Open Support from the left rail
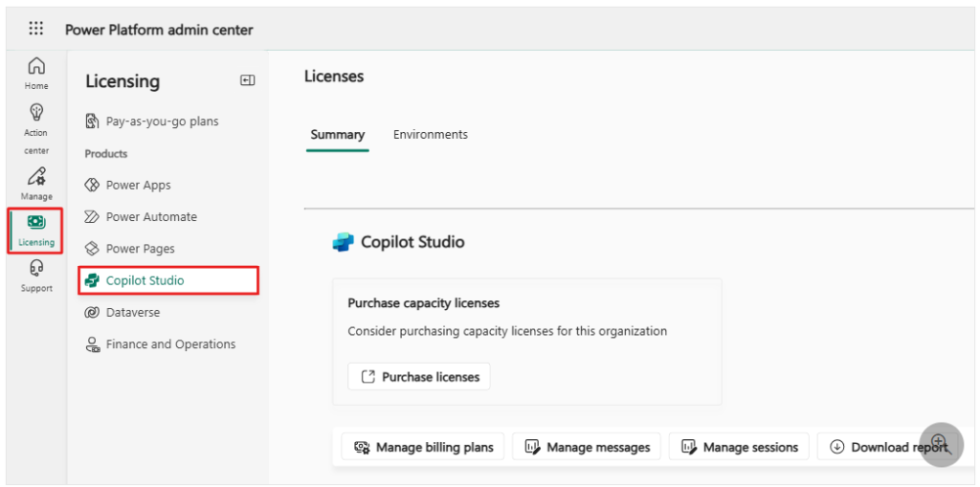The height and width of the screenshot is (487, 980). (36, 276)
